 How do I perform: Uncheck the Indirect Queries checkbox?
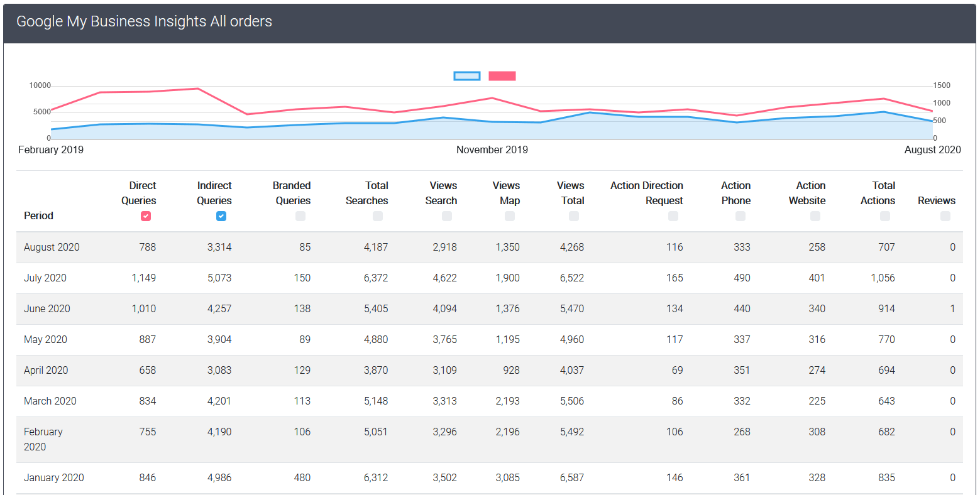221,216
